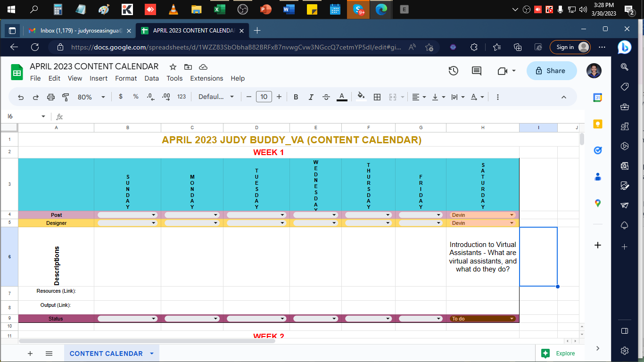Toggle italic formatting
The height and width of the screenshot is (362, 644).
click(311, 97)
